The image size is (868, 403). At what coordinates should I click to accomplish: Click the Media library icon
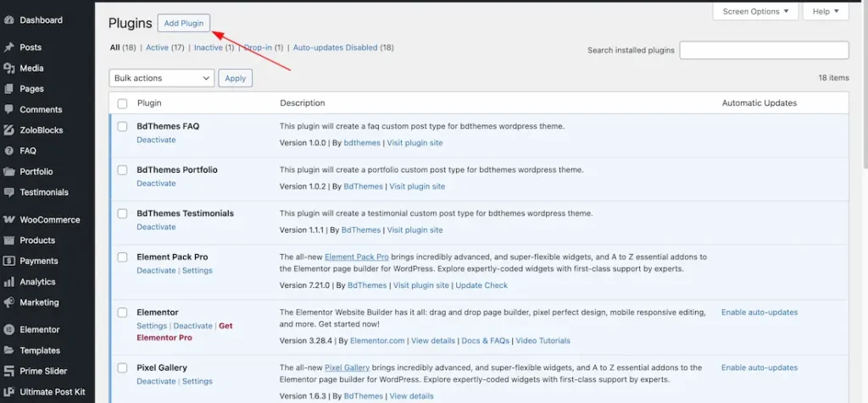point(8,69)
